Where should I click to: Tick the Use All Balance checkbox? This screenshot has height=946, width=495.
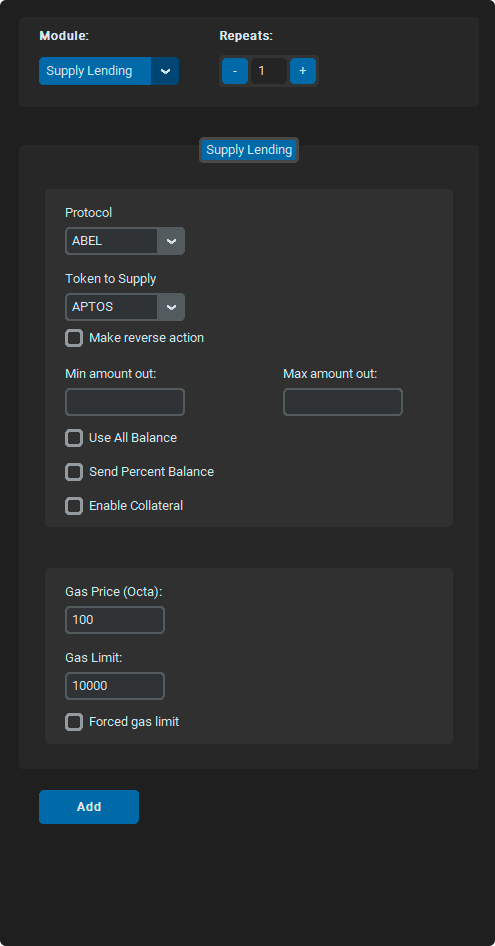point(74,438)
